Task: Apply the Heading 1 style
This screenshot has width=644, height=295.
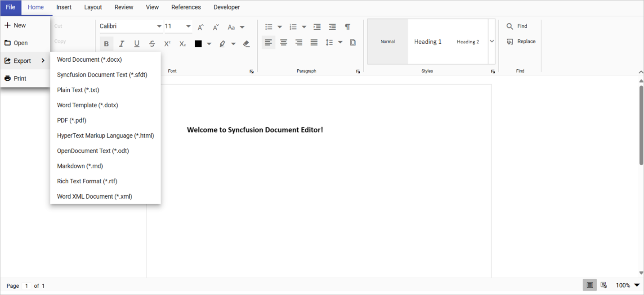Action: 428,41
